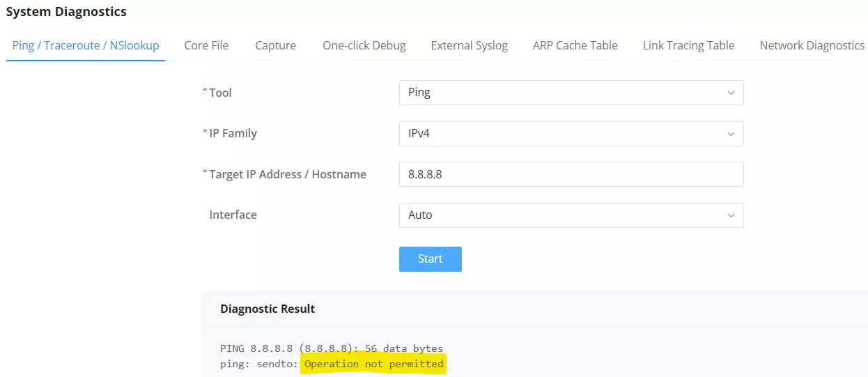The width and height of the screenshot is (868, 377).
Task: Open the Ping / Traceroute / NSlookup tab
Action: pos(86,45)
